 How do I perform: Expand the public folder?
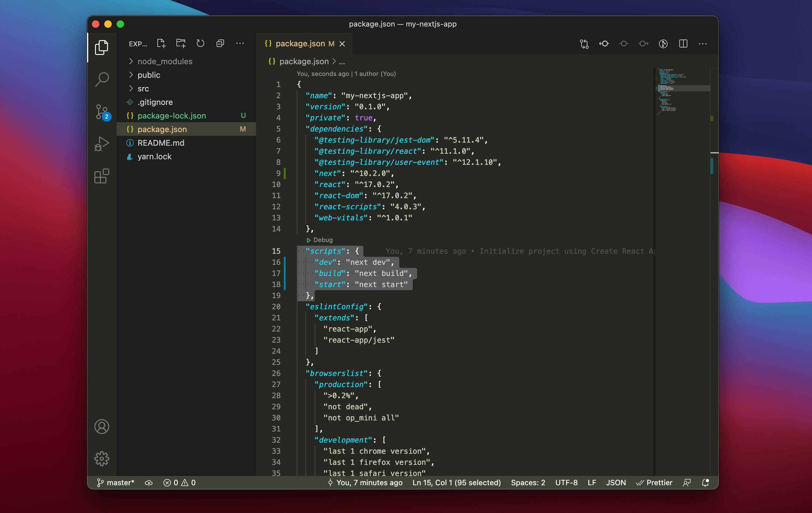click(149, 75)
